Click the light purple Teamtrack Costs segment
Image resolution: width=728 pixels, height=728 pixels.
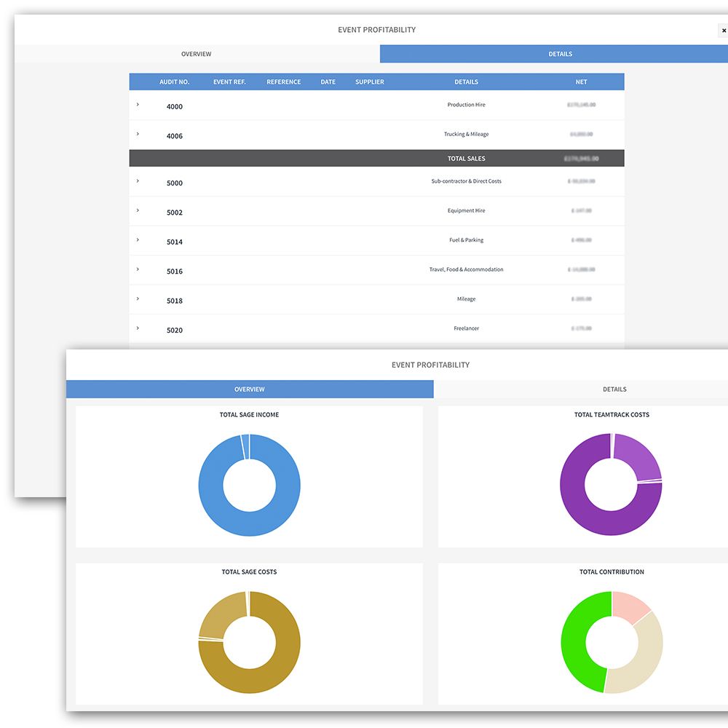(641, 457)
